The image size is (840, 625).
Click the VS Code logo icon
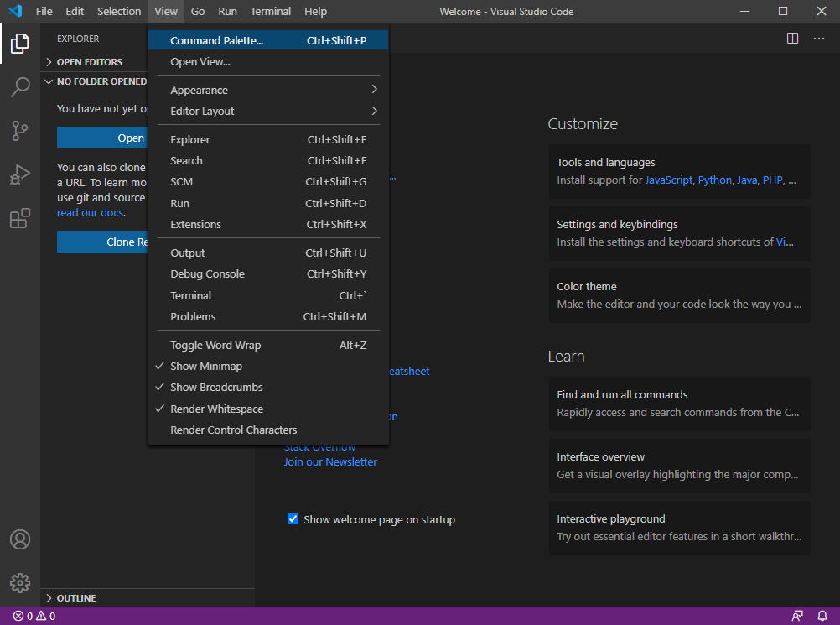click(16, 11)
